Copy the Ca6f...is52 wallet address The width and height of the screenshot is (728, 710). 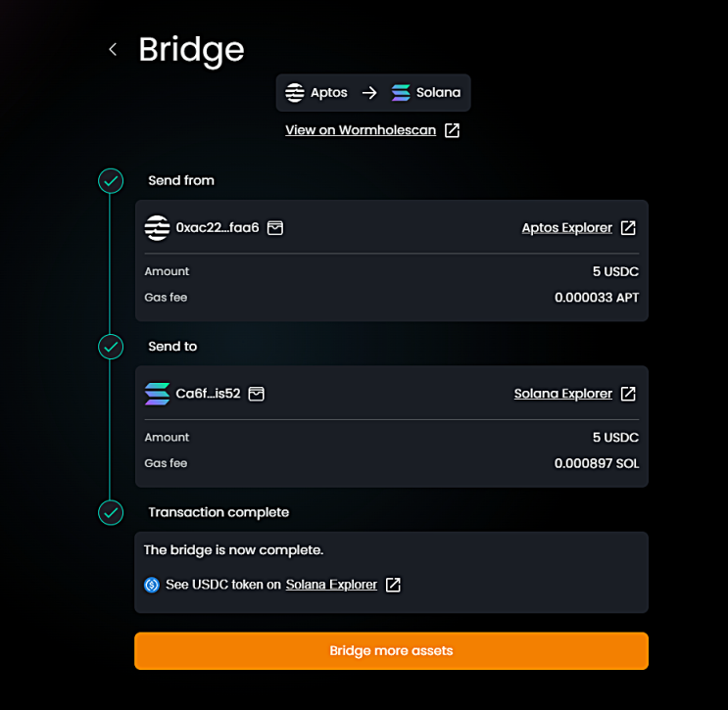[x=257, y=394]
